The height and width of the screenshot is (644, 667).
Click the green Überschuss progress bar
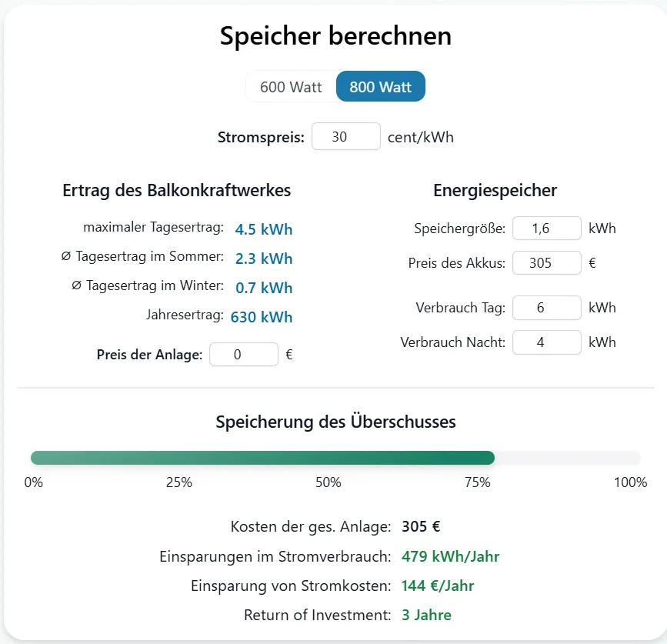click(x=262, y=459)
